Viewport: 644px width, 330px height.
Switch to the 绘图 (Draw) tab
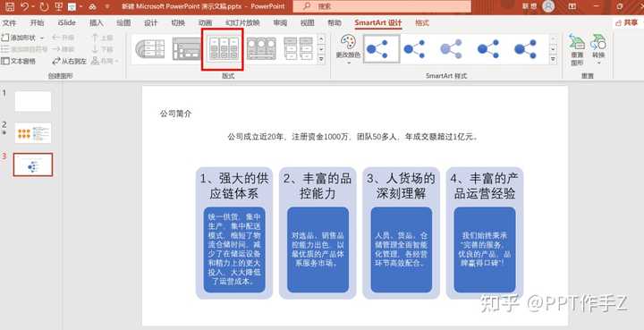[x=123, y=23]
